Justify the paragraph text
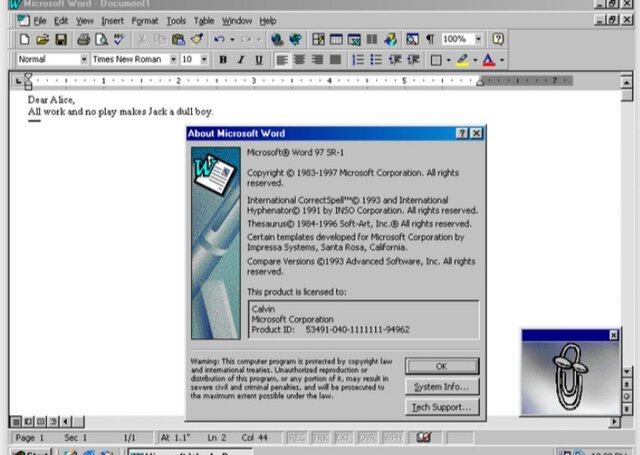This screenshot has height=455, width=640. 336,60
